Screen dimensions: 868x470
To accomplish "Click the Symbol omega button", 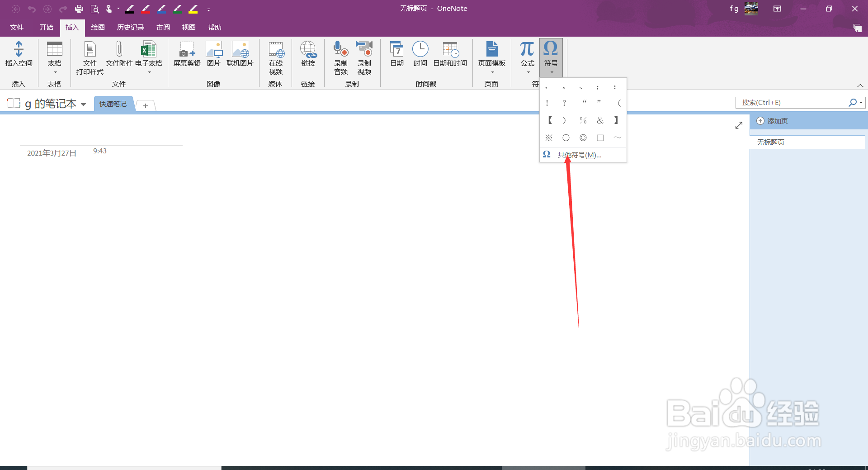I will click(x=551, y=49).
